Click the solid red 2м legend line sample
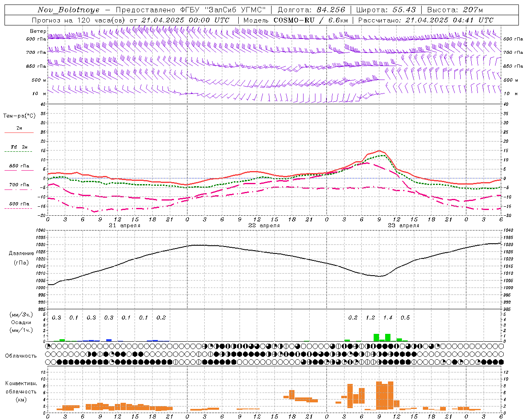This screenshot has height=420, width=525. coord(19,132)
